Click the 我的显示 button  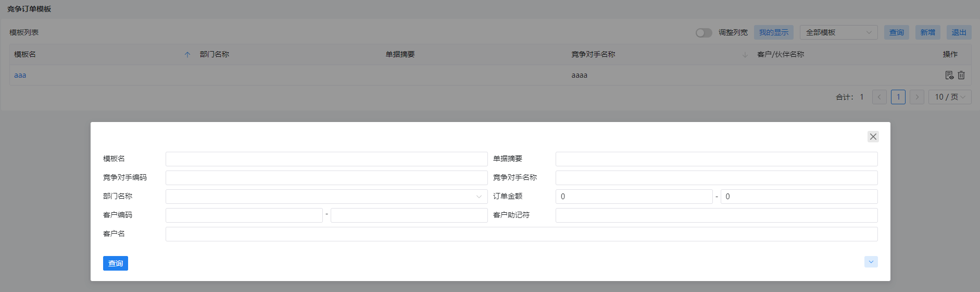774,32
